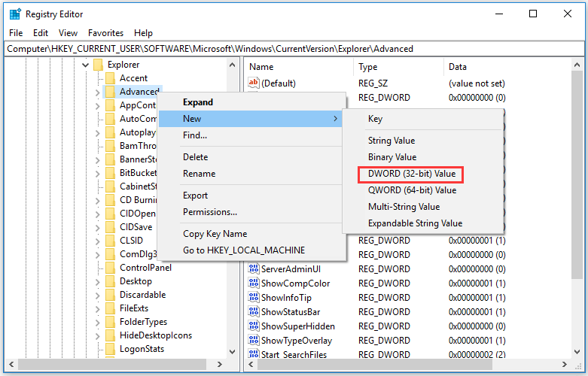The image size is (588, 376).
Task: Click the CIDSave folder icon
Action: tap(110, 227)
